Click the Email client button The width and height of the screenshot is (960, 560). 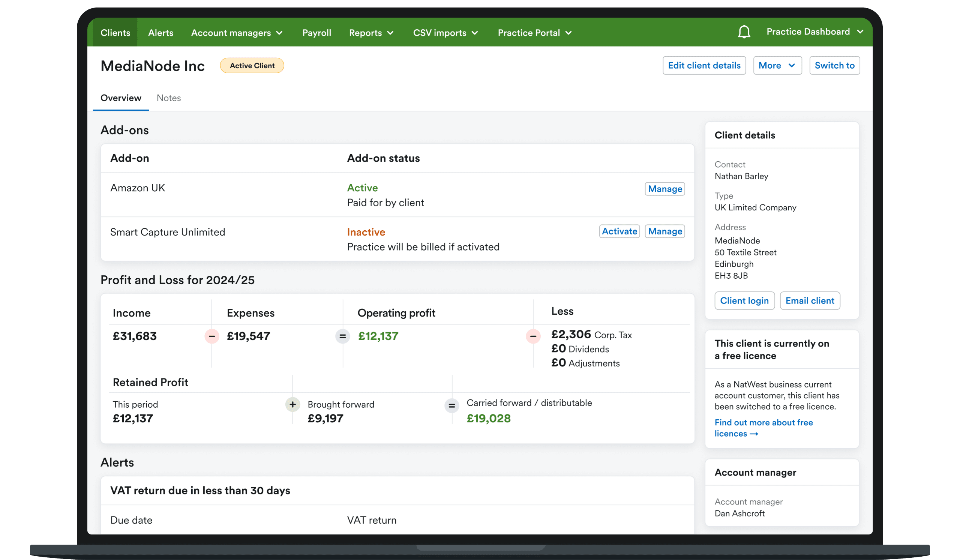pyautogui.click(x=810, y=301)
